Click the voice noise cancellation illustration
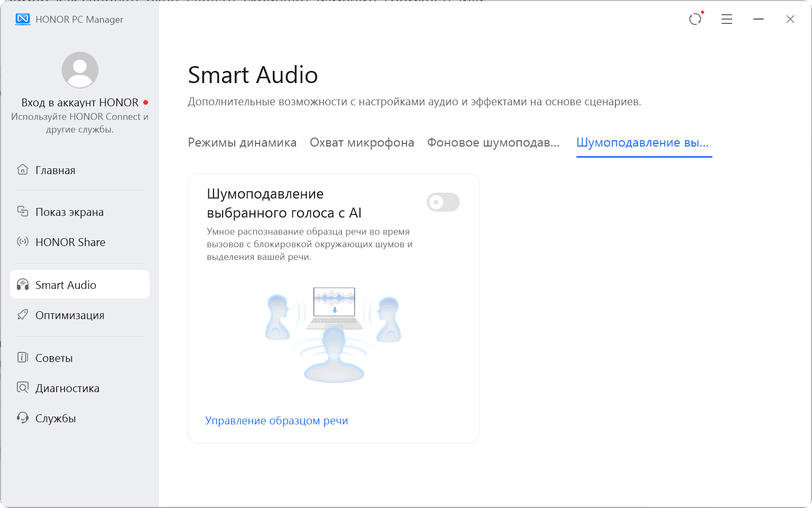The width and height of the screenshot is (812, 508). (x=334, y=335)
